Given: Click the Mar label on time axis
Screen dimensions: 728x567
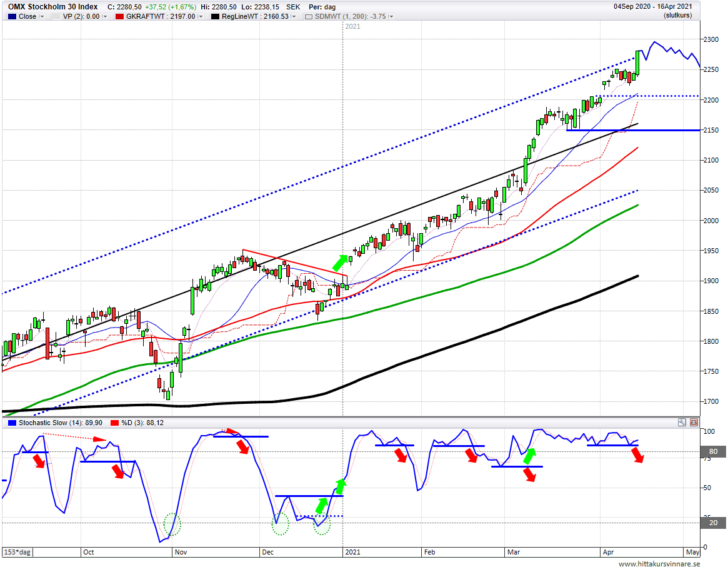Looking at the screenshot, I should [514, 552].
